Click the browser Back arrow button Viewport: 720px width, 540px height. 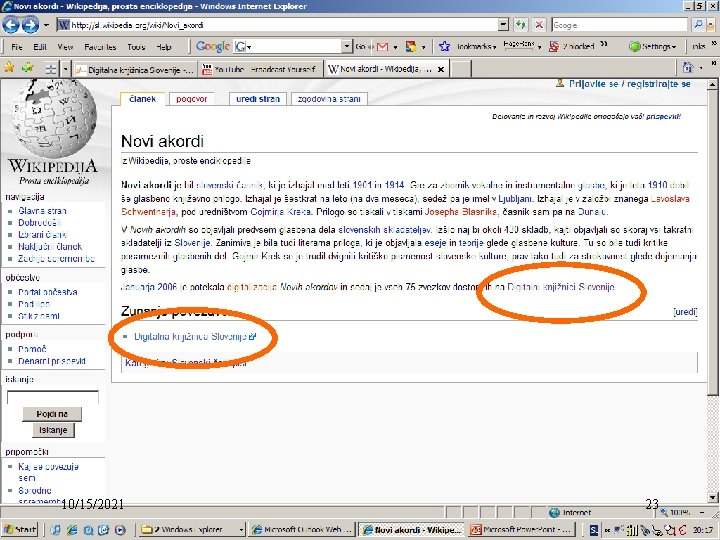pyautogui.click(x=11, y=25)
